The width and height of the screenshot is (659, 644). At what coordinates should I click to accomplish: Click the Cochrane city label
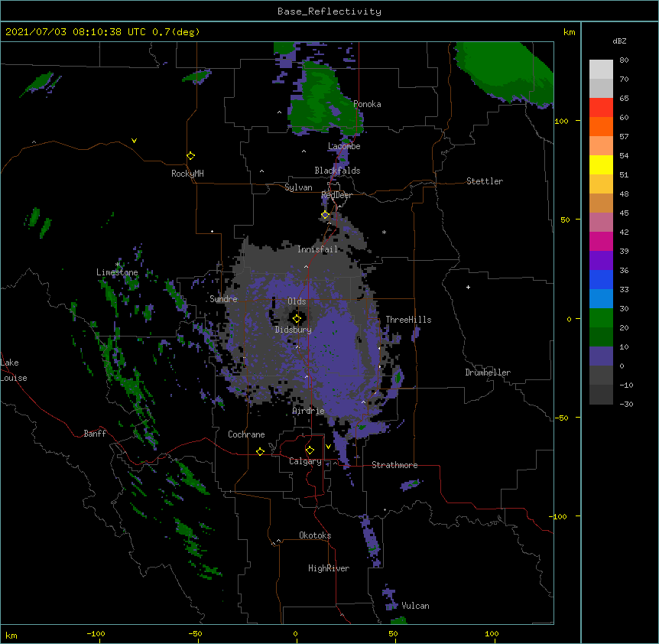(246, 434)
